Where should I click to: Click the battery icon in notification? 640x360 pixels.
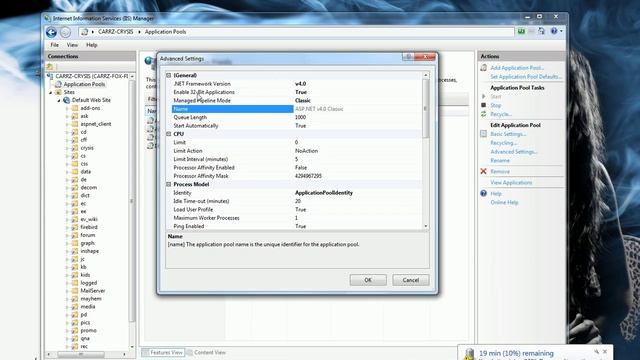click(x=469, y=354)
